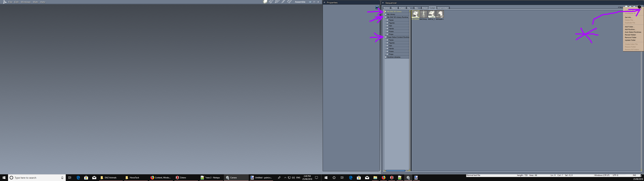Screen dimensions: 644x181
Task: Open the Render room film strip icon
Action: (x=289, y=2)
